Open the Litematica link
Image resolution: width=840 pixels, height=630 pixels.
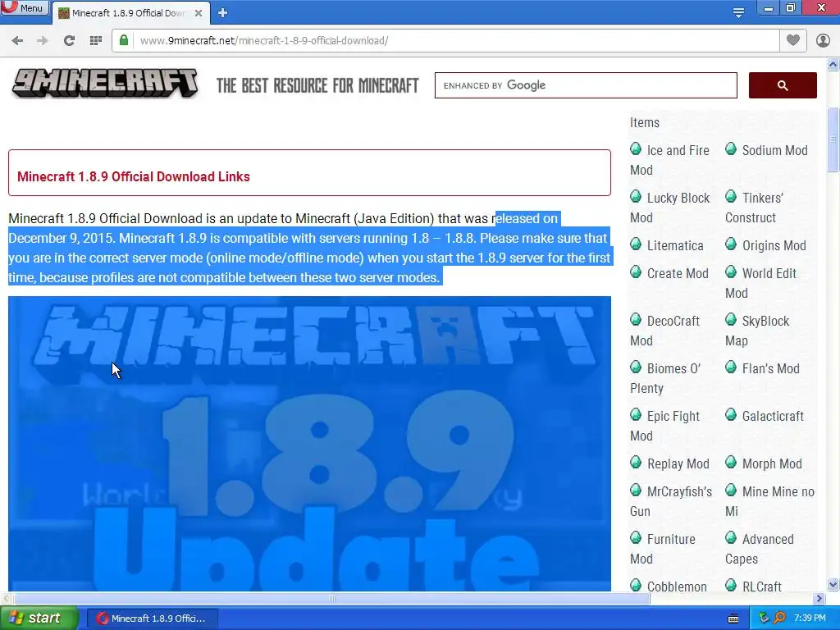[x=675, y=246]
